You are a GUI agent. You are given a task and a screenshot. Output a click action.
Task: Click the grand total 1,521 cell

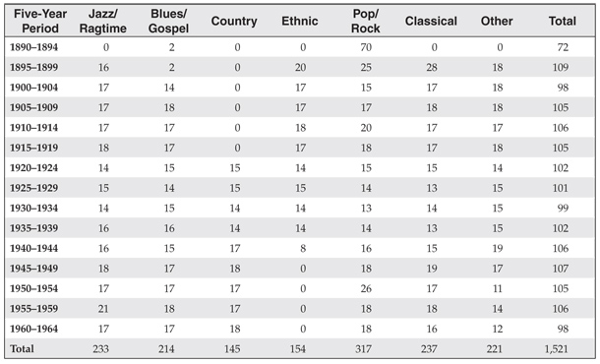coord(557,348)
